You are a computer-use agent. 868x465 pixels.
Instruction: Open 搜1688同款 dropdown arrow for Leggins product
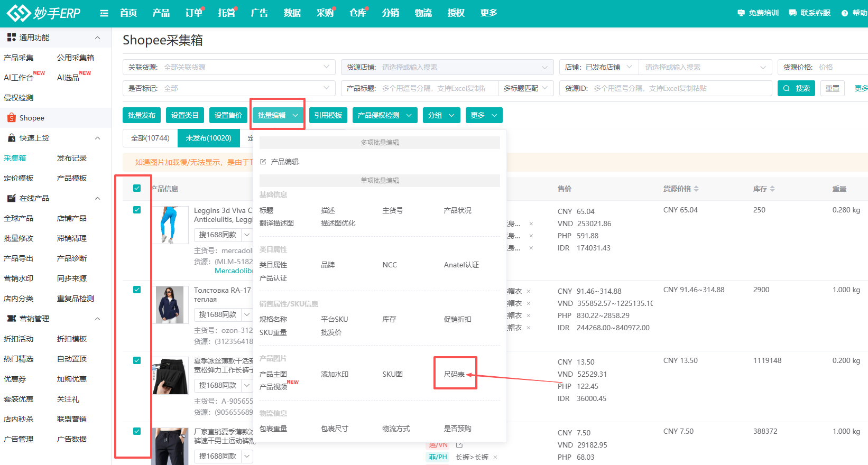[x=247, y=235]
